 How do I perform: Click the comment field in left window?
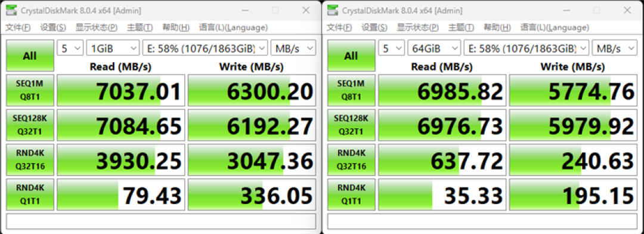point(161,221)
